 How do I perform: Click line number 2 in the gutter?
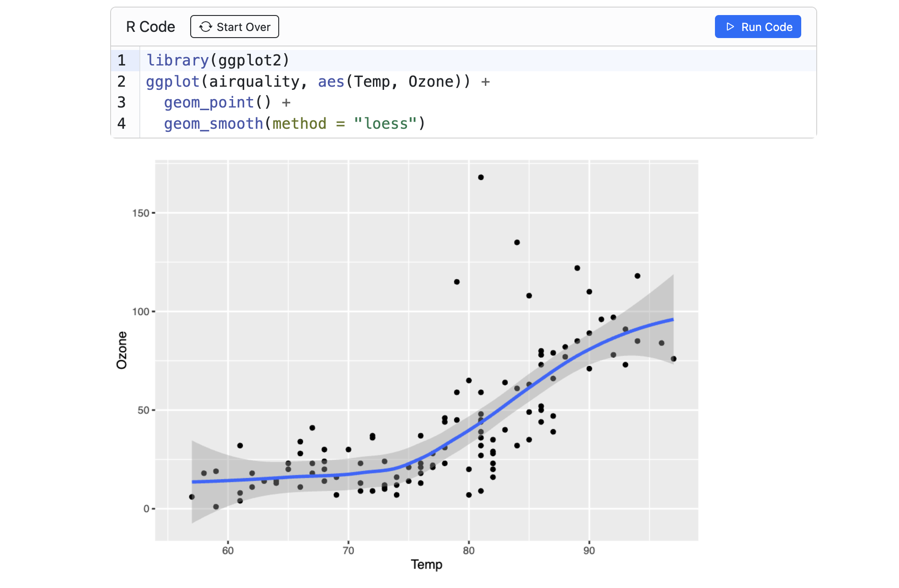121,81
